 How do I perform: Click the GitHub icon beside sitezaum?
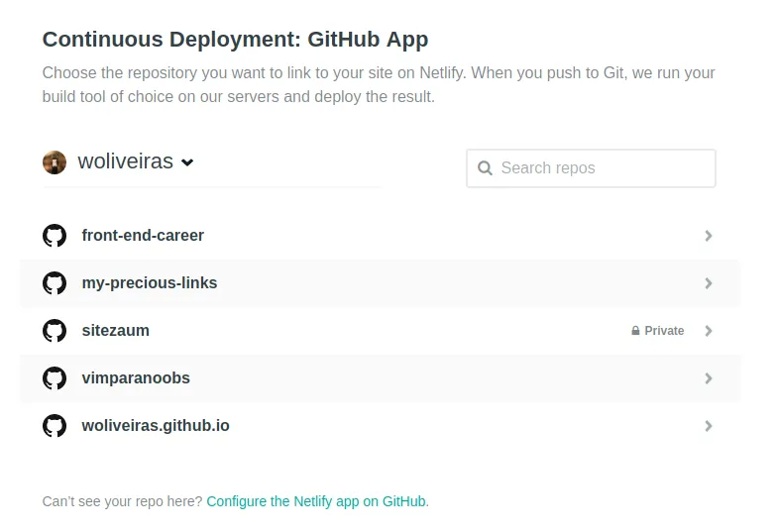pos(55,331)
